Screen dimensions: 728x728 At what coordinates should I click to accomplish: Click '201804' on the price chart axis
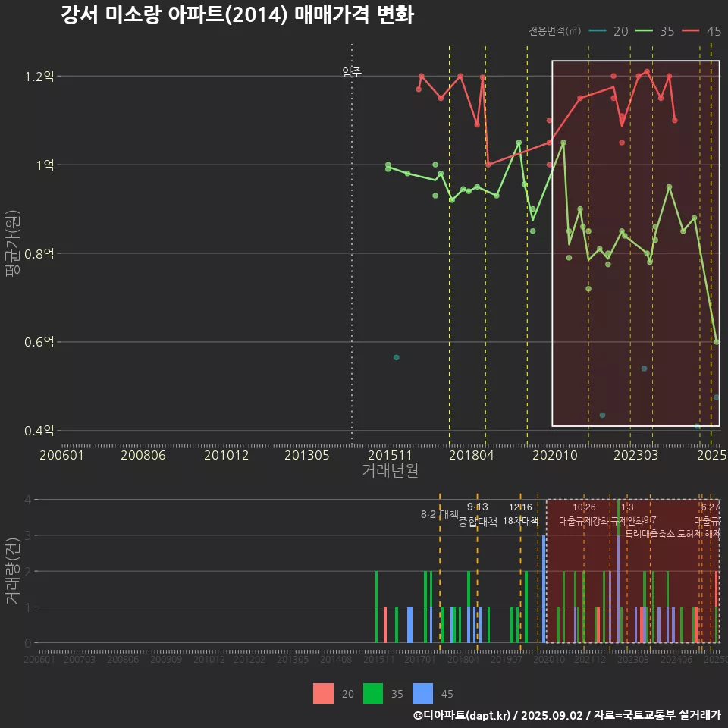tap(471, 455)
